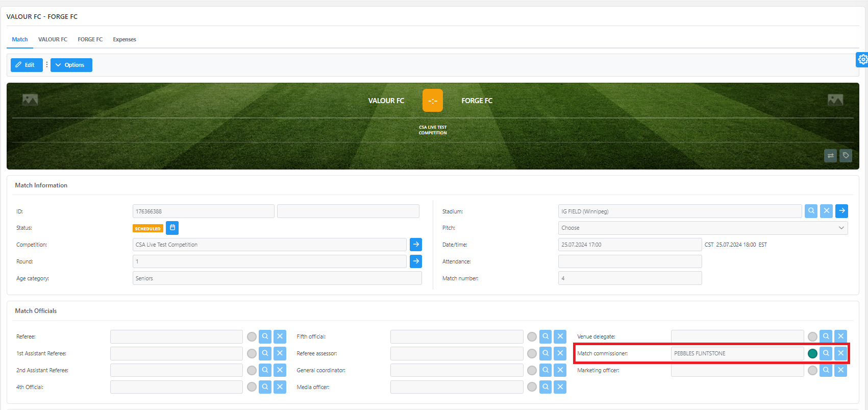Toggle the Referee status circle
The image size is (868, 410).
click(252, 337)
